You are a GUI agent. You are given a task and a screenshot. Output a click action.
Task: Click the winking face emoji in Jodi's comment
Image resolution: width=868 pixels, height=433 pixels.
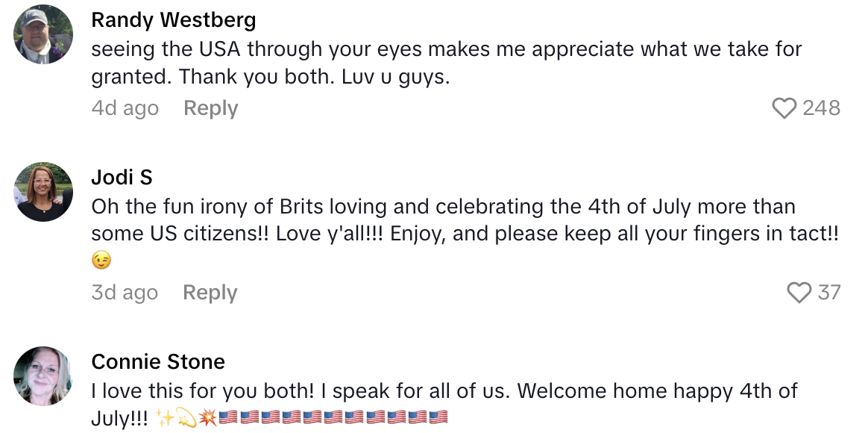(x=101, y=261)
